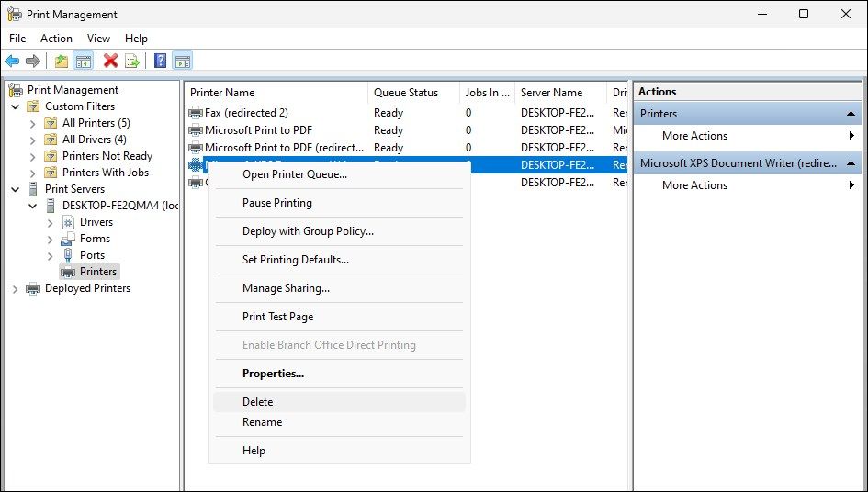Click More Actions under Printers heading
This screenshot has height=492, width=868.
click(694, 136)
